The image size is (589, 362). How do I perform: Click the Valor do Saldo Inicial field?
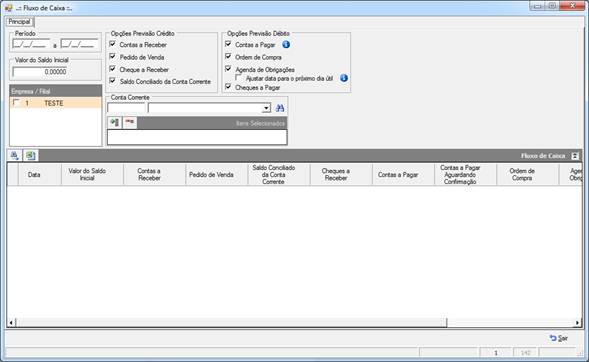tap(40, 72)
